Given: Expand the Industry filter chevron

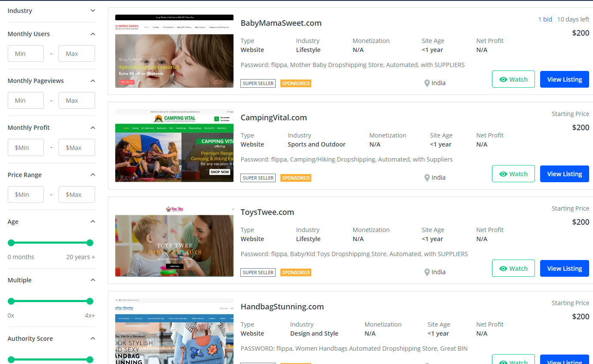Looking at the screenshot, I should [93, 11].
